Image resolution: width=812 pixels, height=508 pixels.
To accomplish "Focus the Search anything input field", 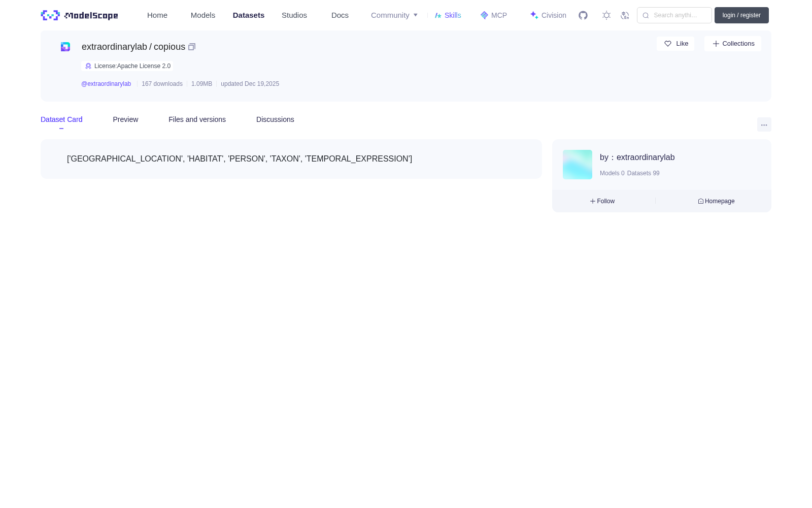I will [674, 15].
